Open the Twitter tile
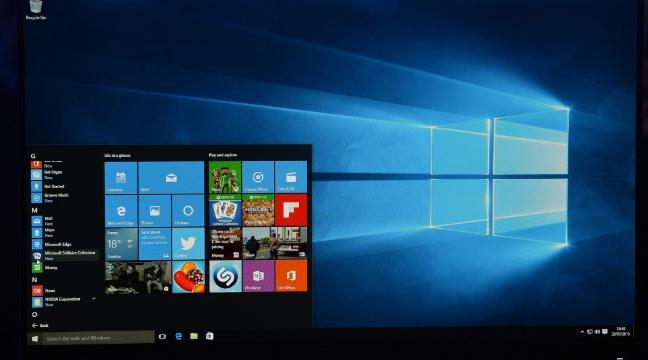The image size is (648, 360). point(188,244)
